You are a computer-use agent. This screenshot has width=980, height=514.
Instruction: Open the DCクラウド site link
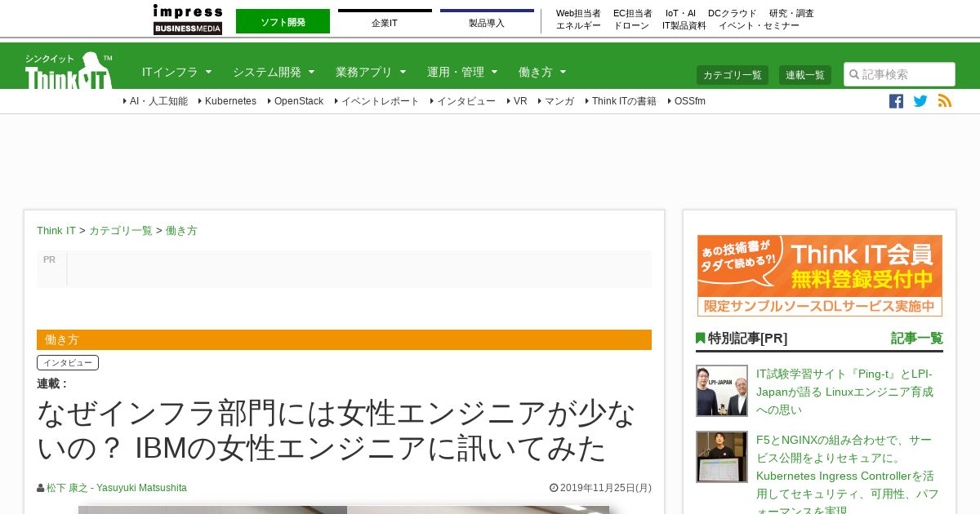coord(733,13)
